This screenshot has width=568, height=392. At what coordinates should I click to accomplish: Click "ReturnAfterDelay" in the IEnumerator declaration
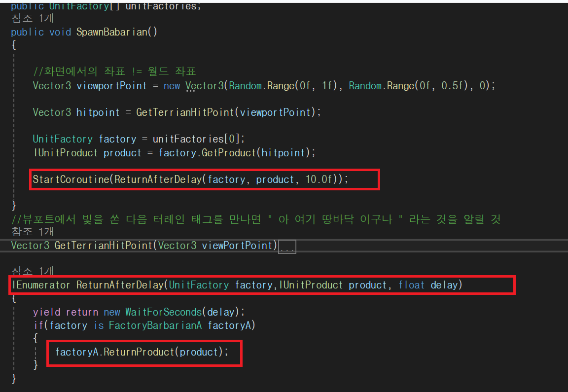pyautogui.click(x=120, y=285)
